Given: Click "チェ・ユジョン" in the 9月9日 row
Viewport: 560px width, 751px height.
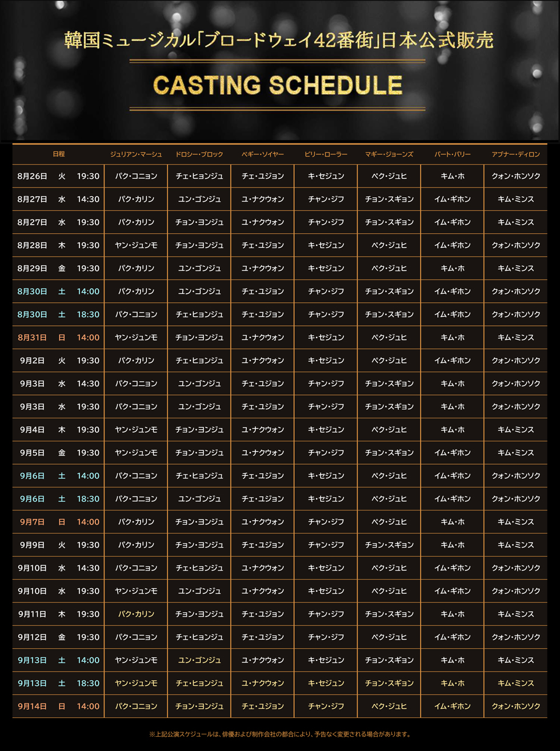Looking at the screenshot, I should point(263,545).
